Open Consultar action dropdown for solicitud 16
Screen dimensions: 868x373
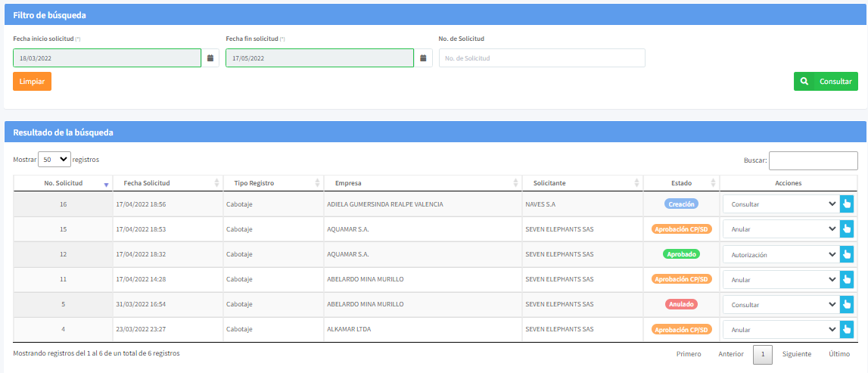(780, 204)
